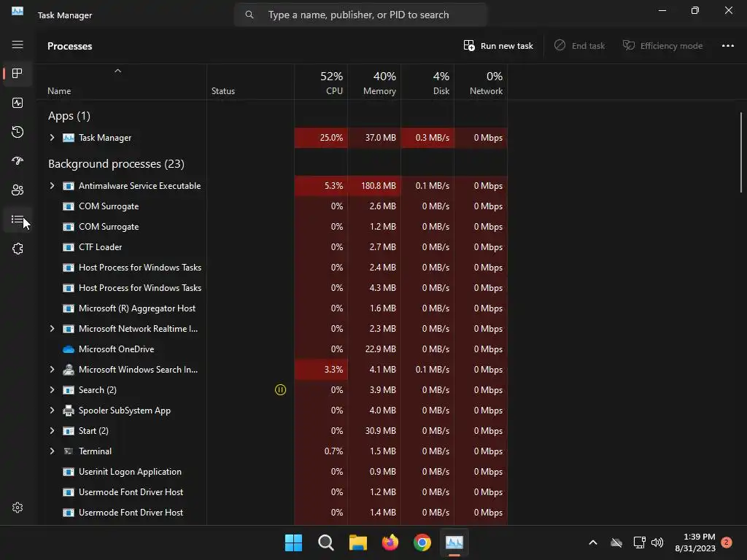The width and height of the screenshot is (747, 560).
Task: Click the Apps (1) group header
Action: click(x=69, y=116)
